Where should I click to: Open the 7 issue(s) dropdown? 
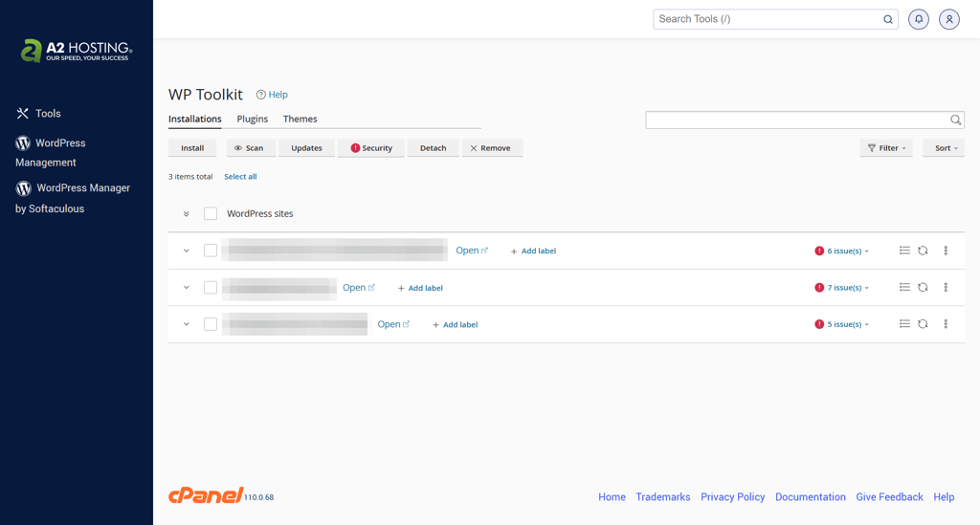click(x=842, y=287)
